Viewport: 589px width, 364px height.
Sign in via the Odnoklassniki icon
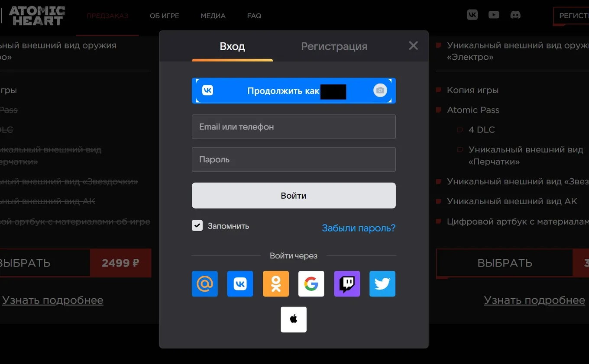(x=276, y=284)
